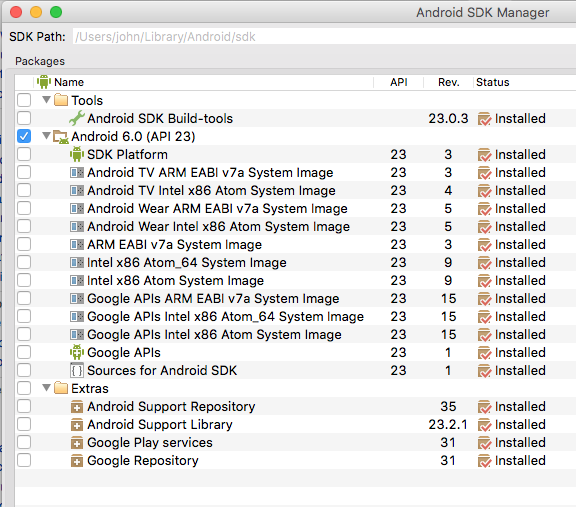Click the icon for Google APIs Intel x86 Atom System Image
This screenshot has height=507, width=576.
[77, 334]
